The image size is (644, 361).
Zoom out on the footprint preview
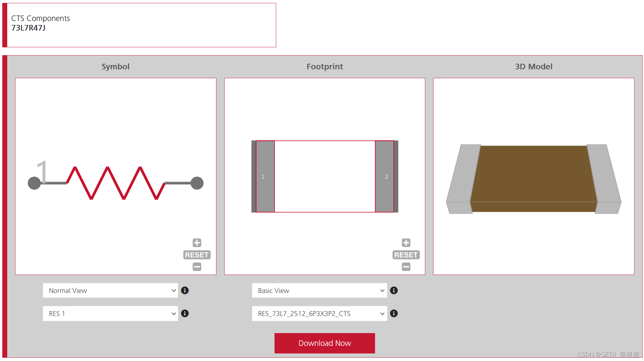(x=406, y=267)
